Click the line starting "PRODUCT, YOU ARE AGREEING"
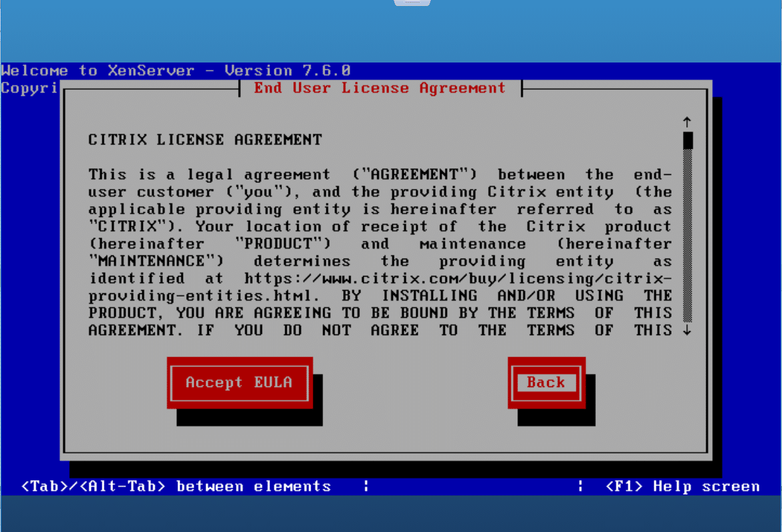The height and width of the screenshot is (532, 782). point(380,313)
